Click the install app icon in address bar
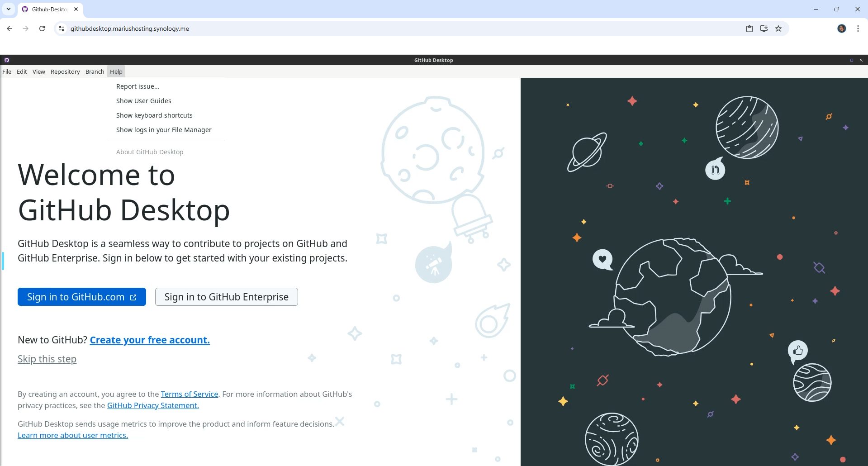 click(x=764, y=29)
